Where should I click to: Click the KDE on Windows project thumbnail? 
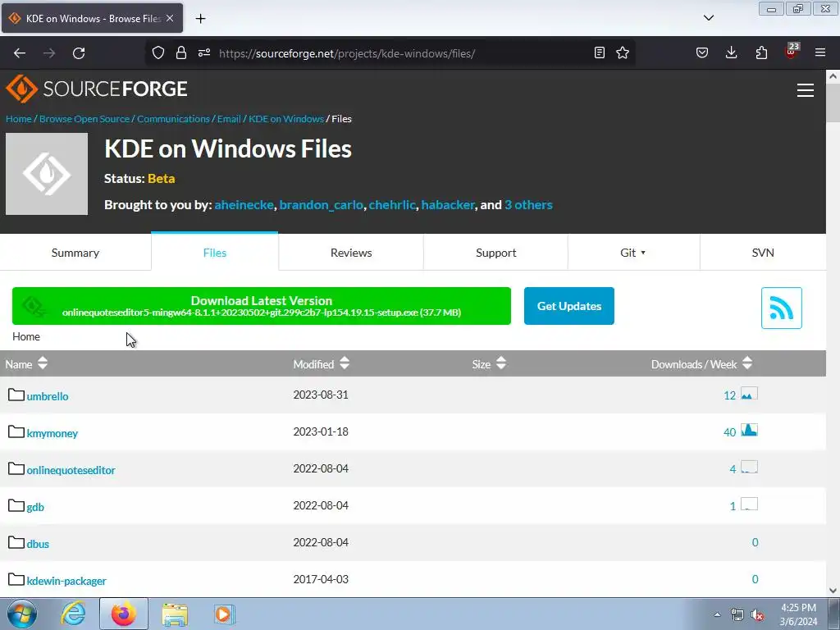pos(47,174)
